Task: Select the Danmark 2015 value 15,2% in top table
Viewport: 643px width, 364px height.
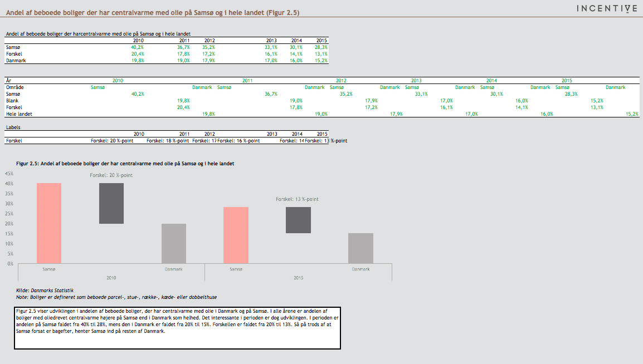Action: (321, 60)
